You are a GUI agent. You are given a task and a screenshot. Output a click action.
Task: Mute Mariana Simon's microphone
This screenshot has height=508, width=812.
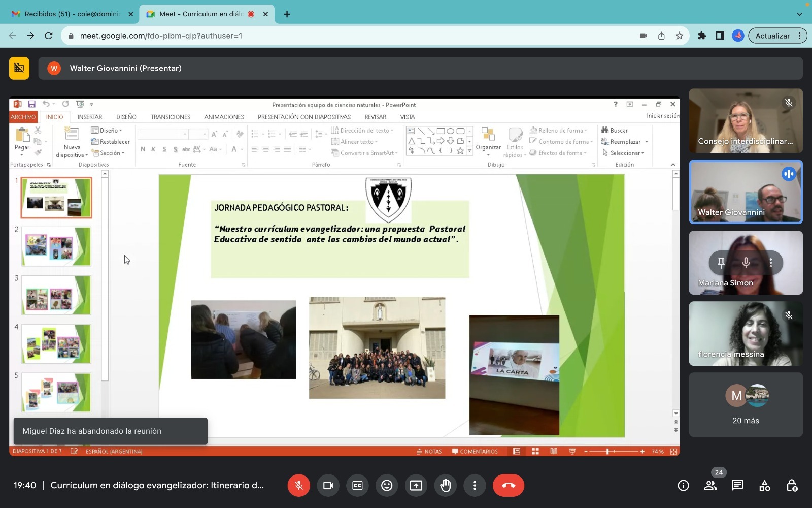click(x=746, y=262)
